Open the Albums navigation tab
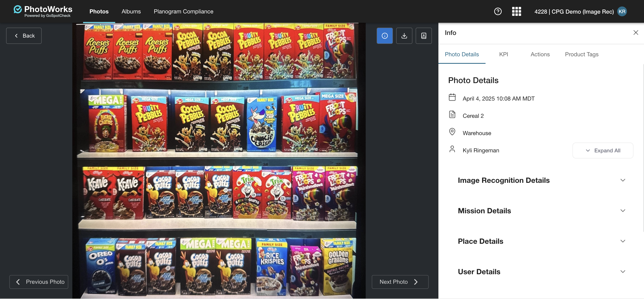 [x=131, y=12]
